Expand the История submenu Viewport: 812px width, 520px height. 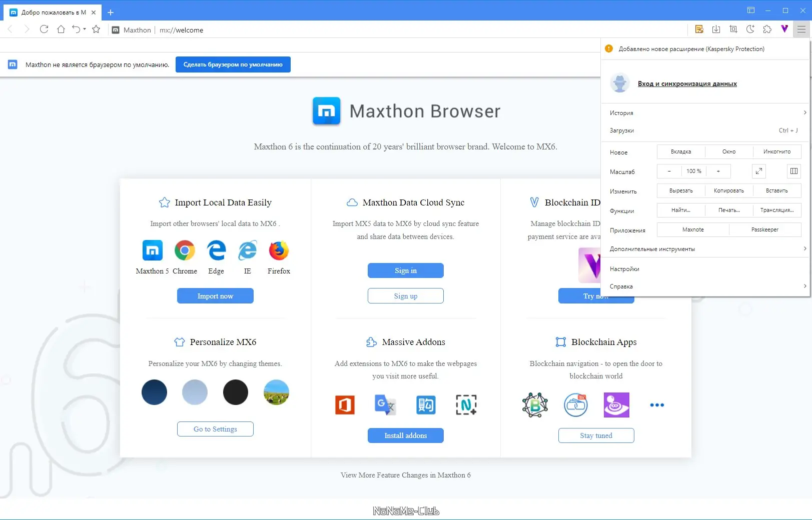705,113
